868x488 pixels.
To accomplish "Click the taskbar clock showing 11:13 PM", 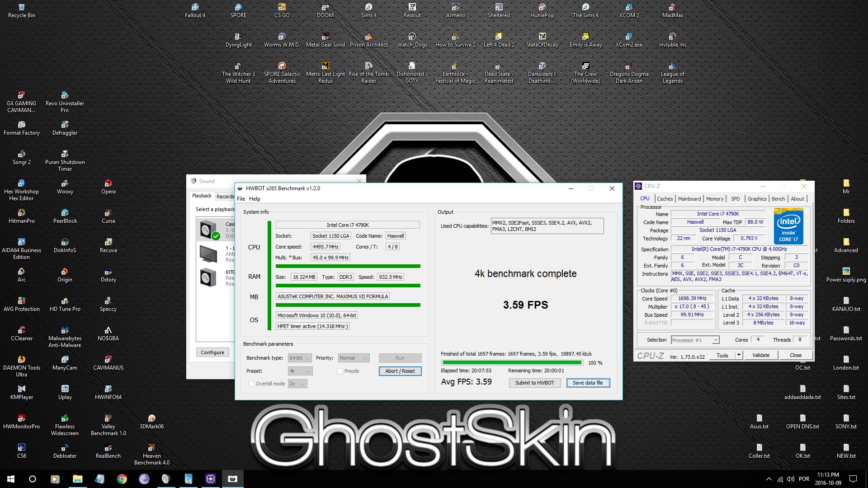I will (x=828, y=479).
